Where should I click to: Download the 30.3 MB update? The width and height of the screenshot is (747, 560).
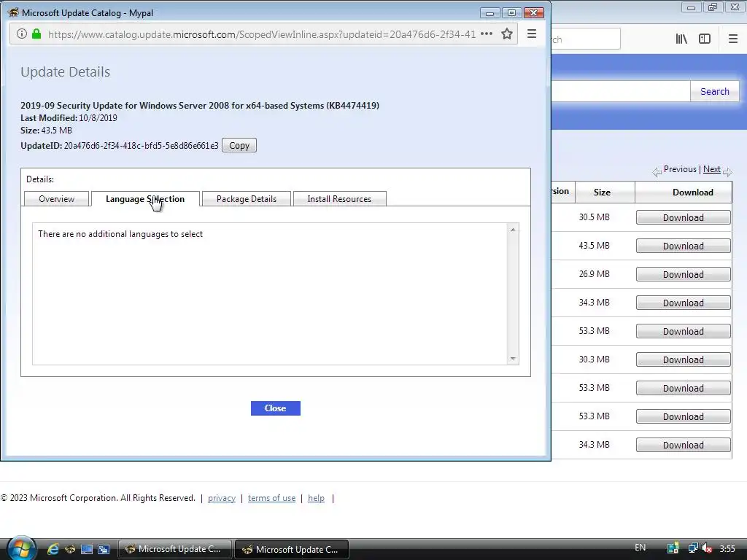coord(683,360)
